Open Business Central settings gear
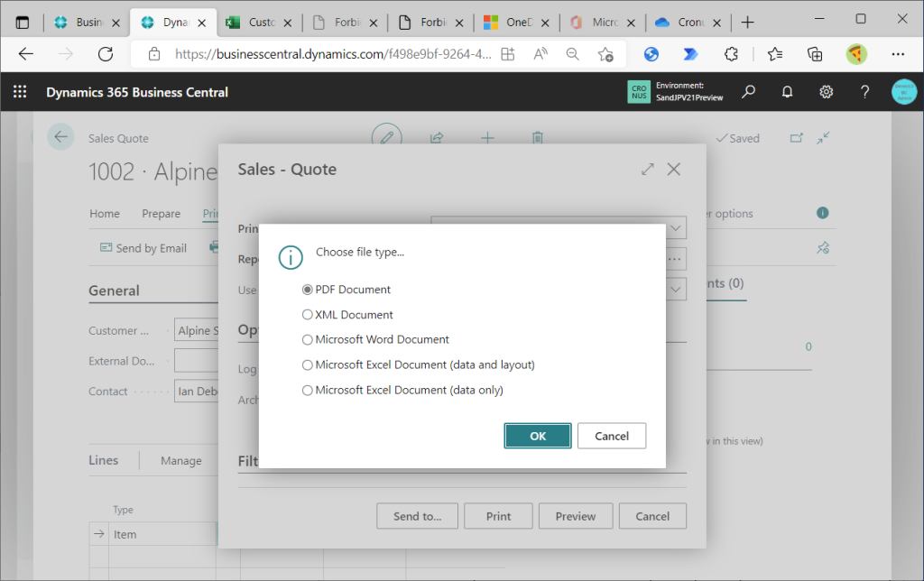The width and height of the screenshot is (924, 581). click(x=827, y=92)
